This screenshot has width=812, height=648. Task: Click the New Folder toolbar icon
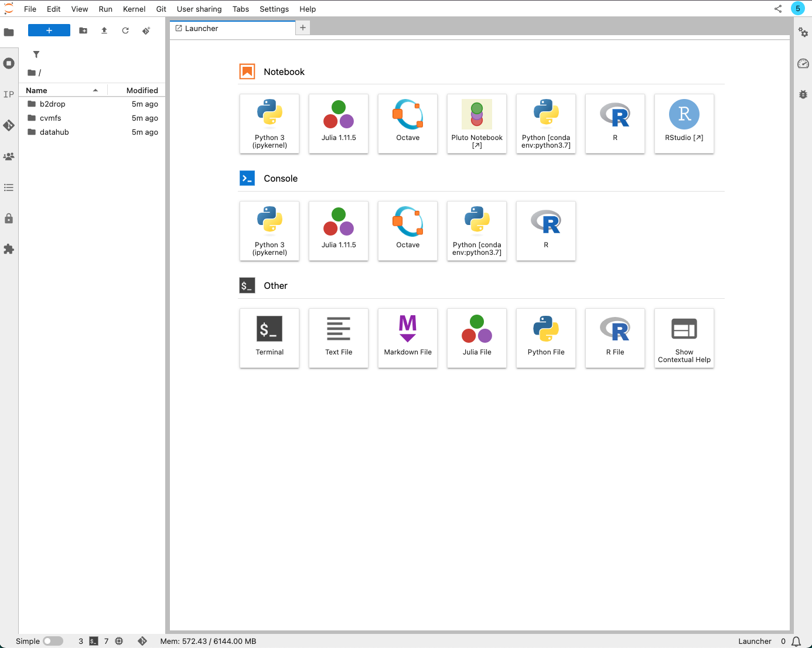tap(83, 30)
